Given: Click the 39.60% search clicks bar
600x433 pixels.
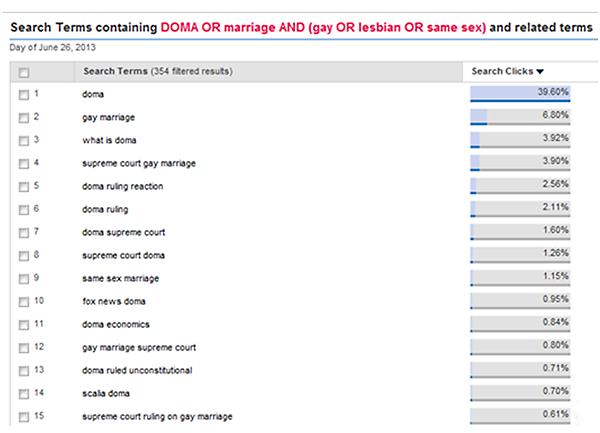Looking at the screenshot, I should (x=520, y=93).
